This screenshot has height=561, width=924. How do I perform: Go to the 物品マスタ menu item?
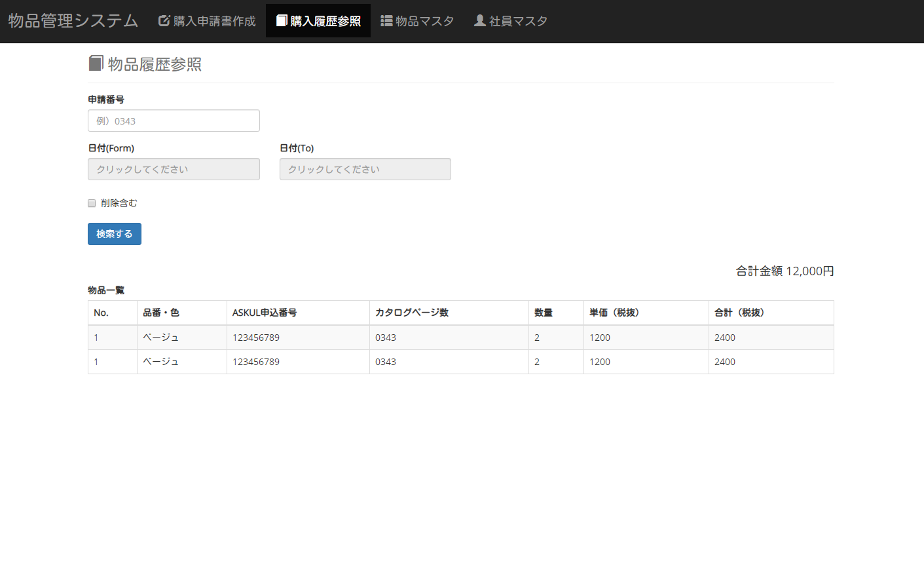tap(424, 21)
